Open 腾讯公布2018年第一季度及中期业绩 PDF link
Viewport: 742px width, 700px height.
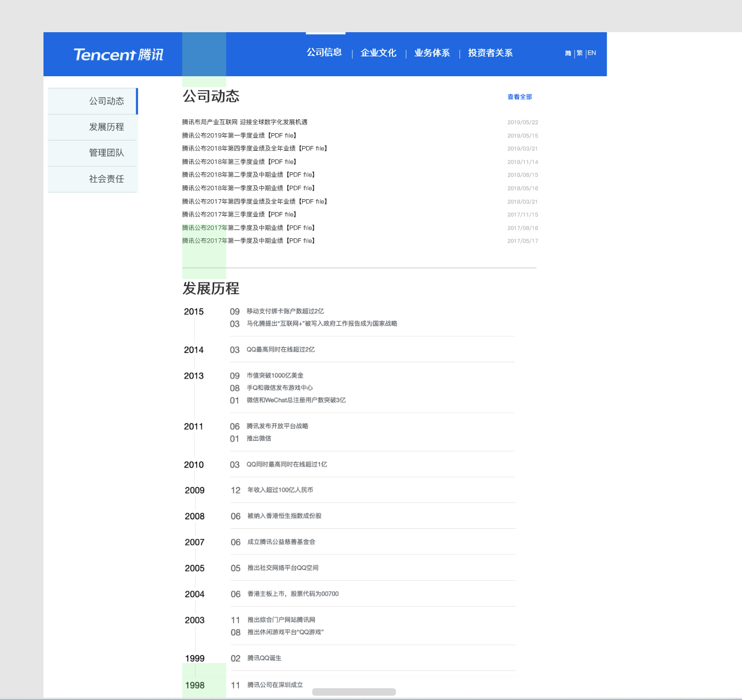(249, 188)
